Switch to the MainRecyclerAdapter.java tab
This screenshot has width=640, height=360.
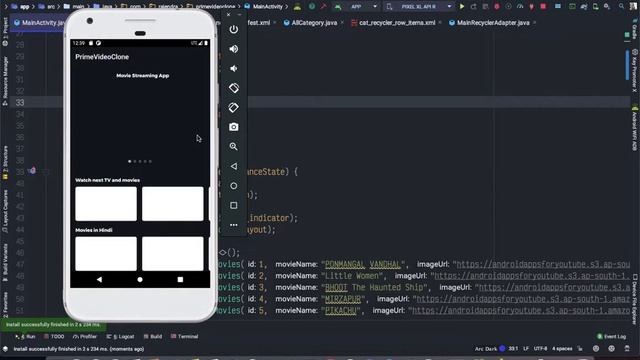tap(489, 23)
